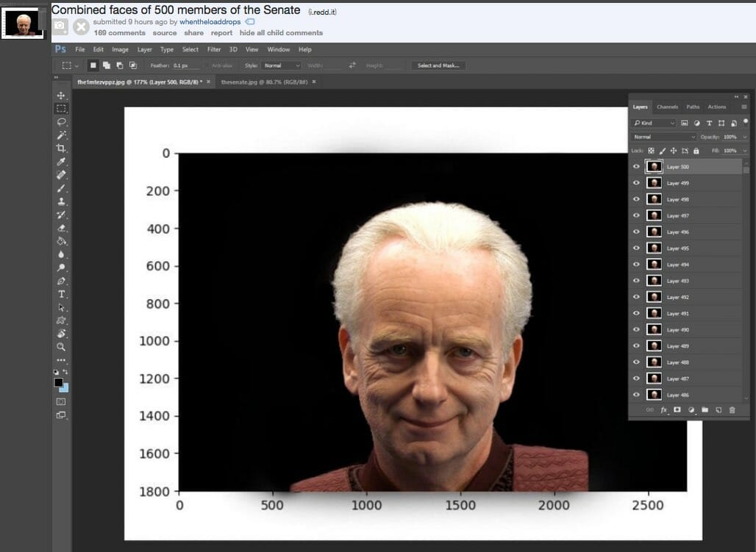Viewport: 756px width, 552px height.
Task: Select the Zoom tool
Action: [61, 347]
